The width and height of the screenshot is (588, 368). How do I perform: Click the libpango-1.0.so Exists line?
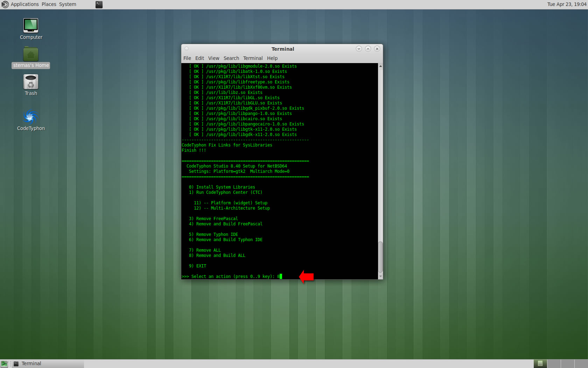[x=240, y=114]
